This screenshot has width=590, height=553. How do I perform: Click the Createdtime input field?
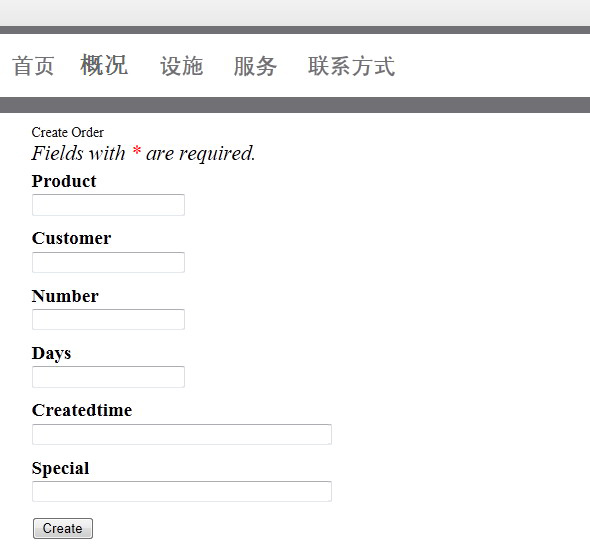tap(182, 434)
